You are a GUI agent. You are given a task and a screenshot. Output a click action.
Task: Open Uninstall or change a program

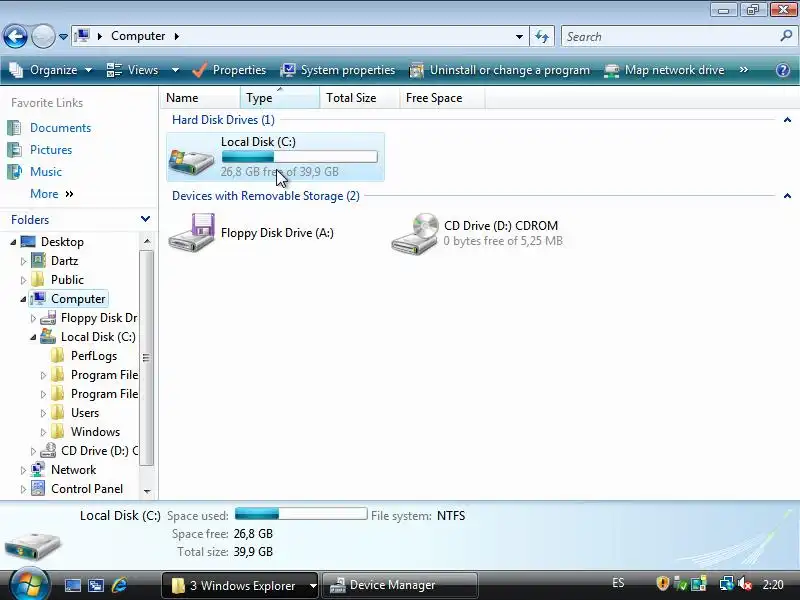499,70
